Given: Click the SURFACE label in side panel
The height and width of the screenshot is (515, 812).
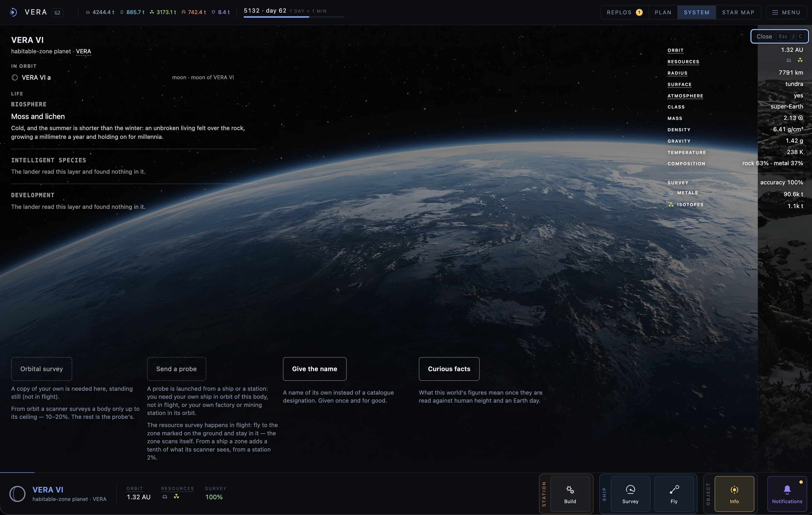Looking at the screenshot, I should click(x=679, y=85).
